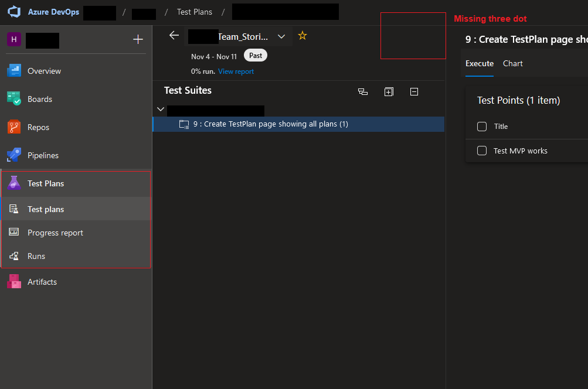Go to Artifacts section

(x=42, y=282)
